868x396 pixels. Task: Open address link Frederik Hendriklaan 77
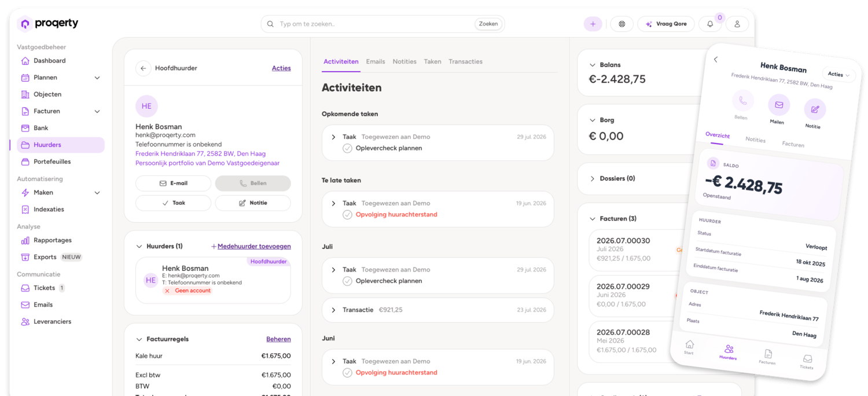coord(200,154)
